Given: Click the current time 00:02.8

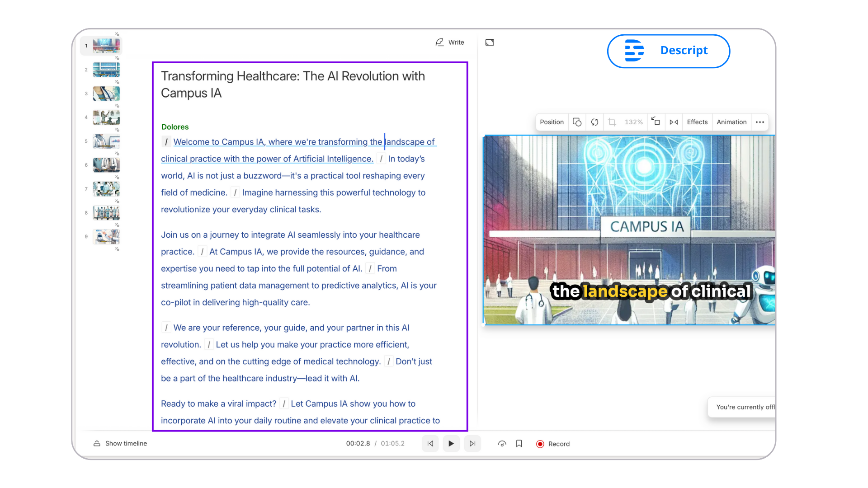Looking at the screenshot, I should click(358, 443).
